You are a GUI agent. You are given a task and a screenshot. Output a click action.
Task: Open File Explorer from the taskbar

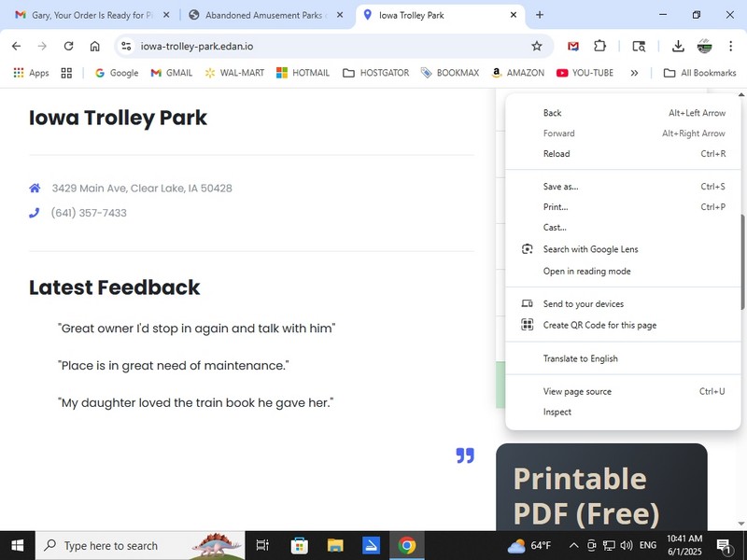[335, 545]
